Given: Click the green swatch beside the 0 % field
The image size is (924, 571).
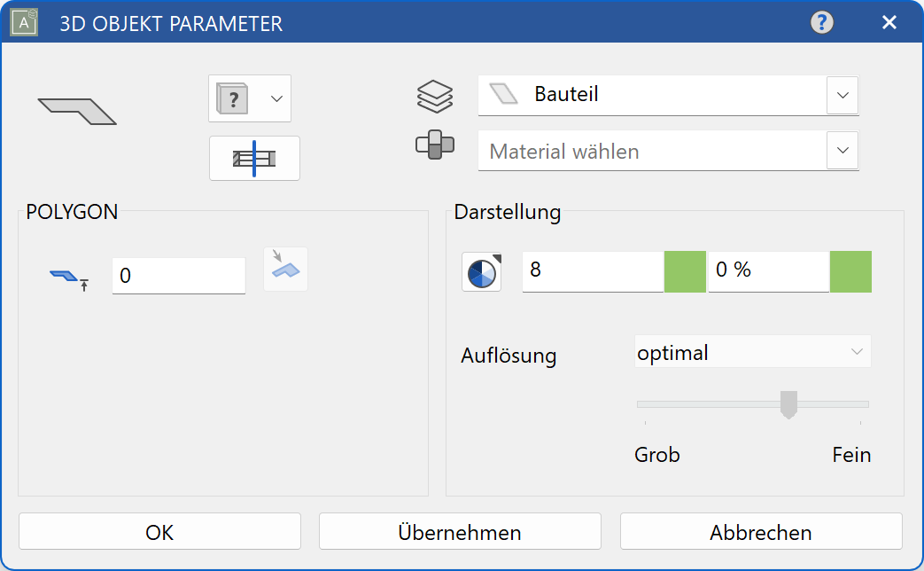Looking at the screenshot, I should pyautogui.click(x=850, y=271).
